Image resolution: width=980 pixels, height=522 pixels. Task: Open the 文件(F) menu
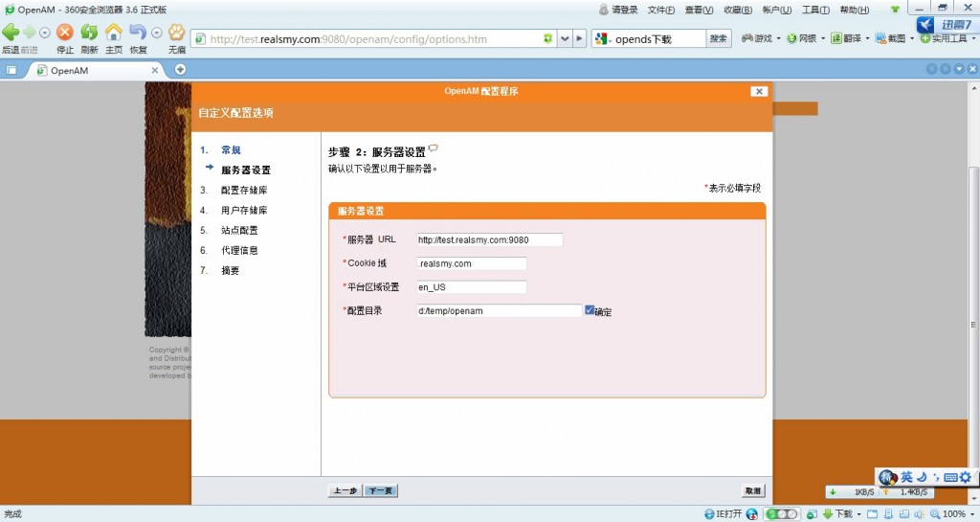pos(660,10)
